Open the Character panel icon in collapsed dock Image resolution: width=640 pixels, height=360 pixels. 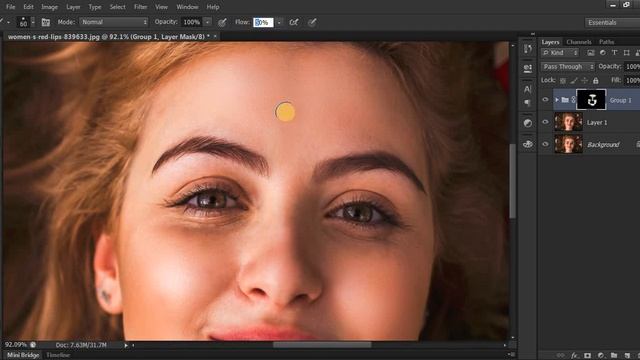click(x=528, y=89)
